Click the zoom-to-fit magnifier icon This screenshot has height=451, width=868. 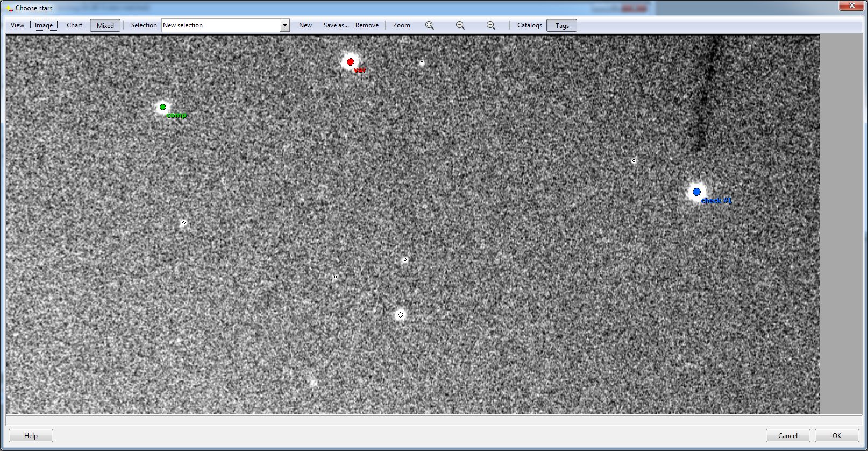(429, 25)
